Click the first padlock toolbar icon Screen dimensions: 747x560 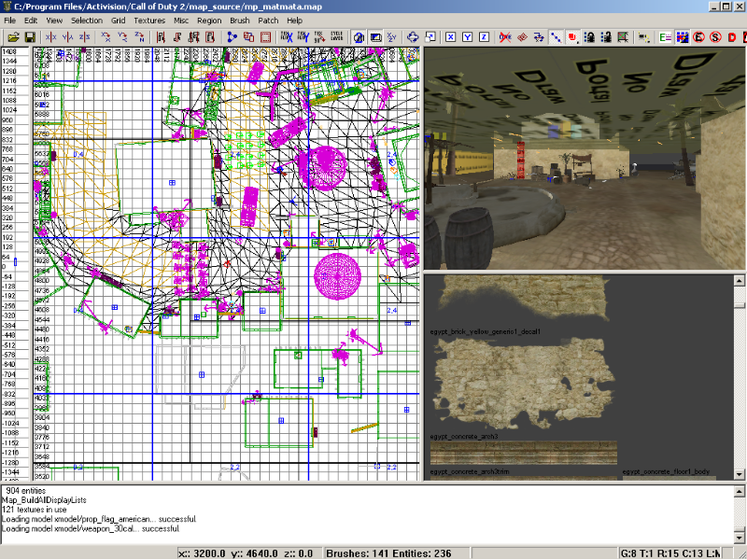[x=589, y=37]
